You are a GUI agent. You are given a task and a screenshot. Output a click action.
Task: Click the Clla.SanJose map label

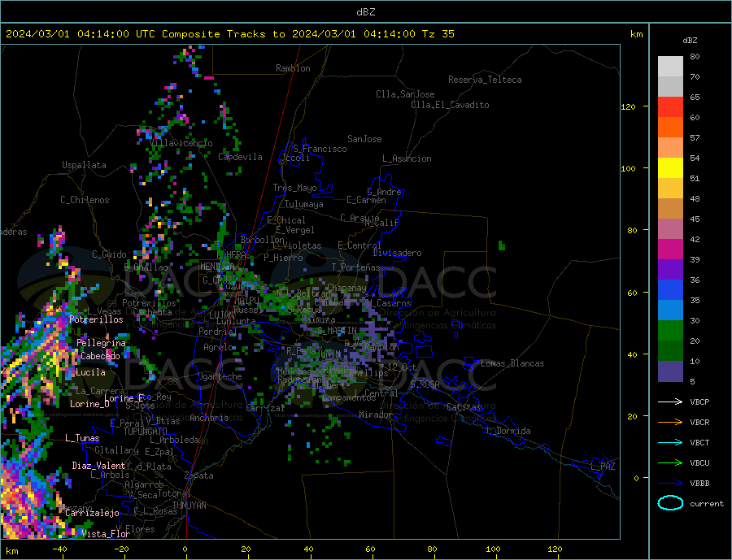[x=405, y=94]
